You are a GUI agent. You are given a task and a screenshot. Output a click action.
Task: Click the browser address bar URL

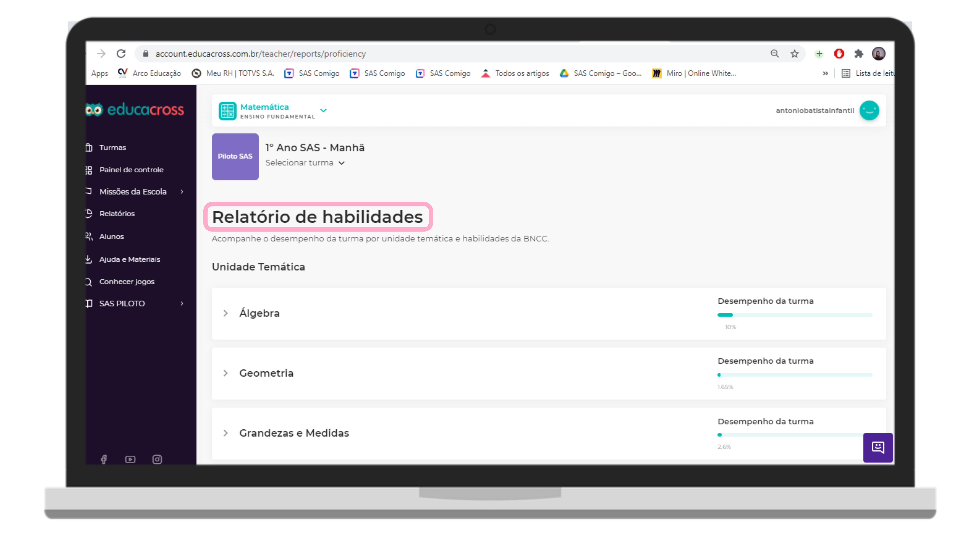[261, 54]
